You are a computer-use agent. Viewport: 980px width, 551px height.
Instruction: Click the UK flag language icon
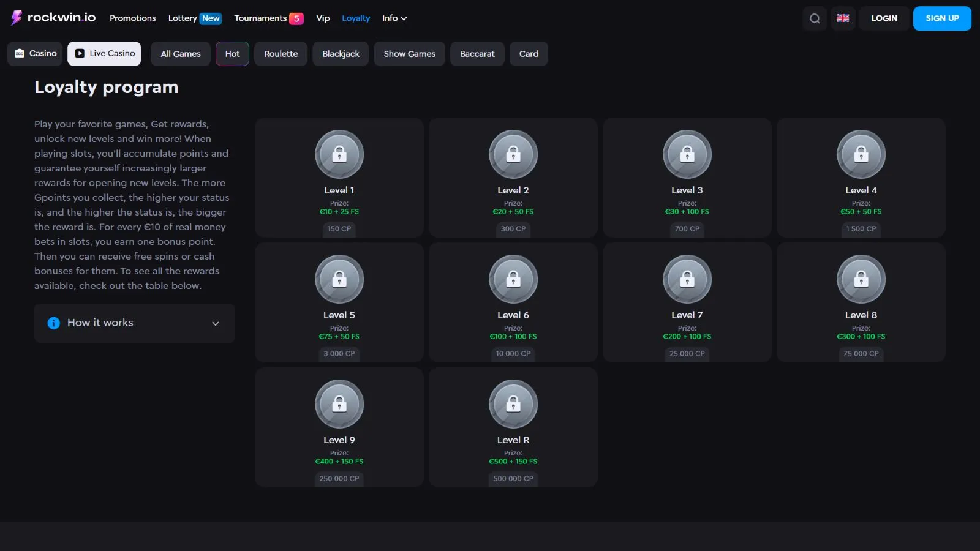point(843,18)
